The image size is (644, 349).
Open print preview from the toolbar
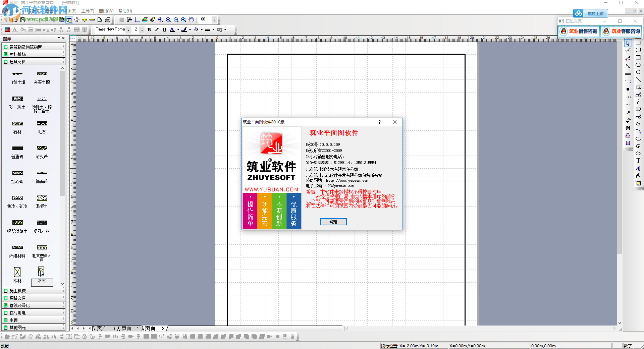pyautogui.click(x=100, y=20)
